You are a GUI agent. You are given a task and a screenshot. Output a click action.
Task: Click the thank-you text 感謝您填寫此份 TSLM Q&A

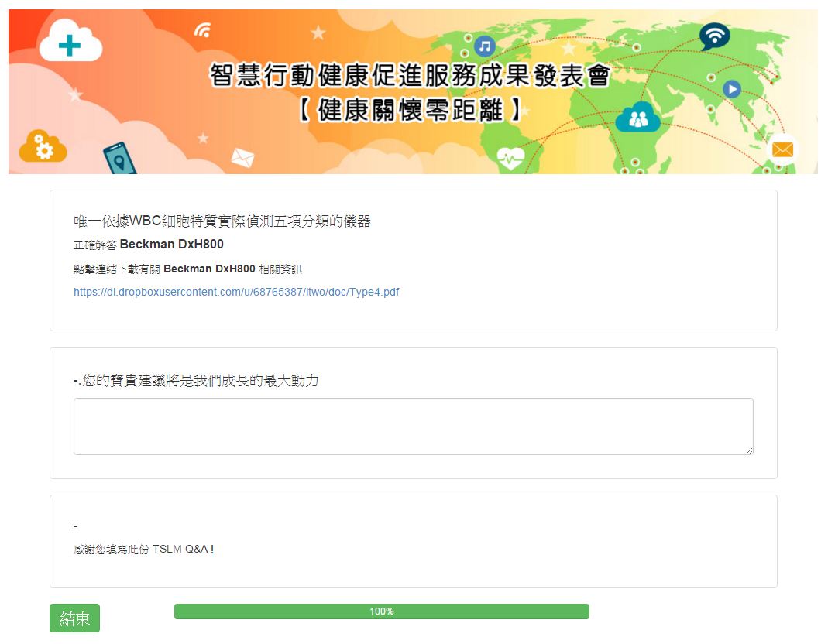[143, 550]
